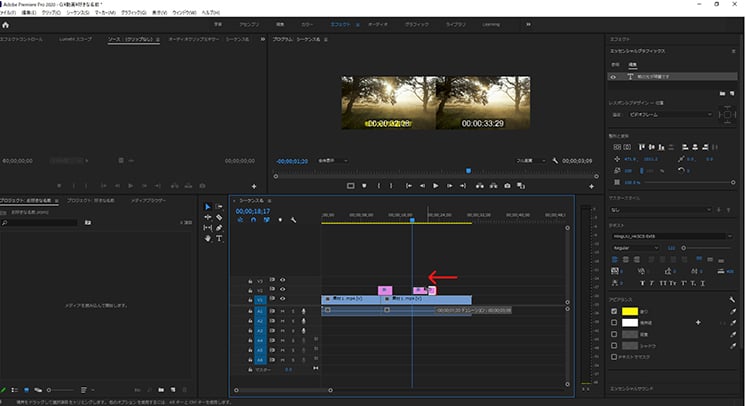Open the Regular font style dropdown

point(635,248)
